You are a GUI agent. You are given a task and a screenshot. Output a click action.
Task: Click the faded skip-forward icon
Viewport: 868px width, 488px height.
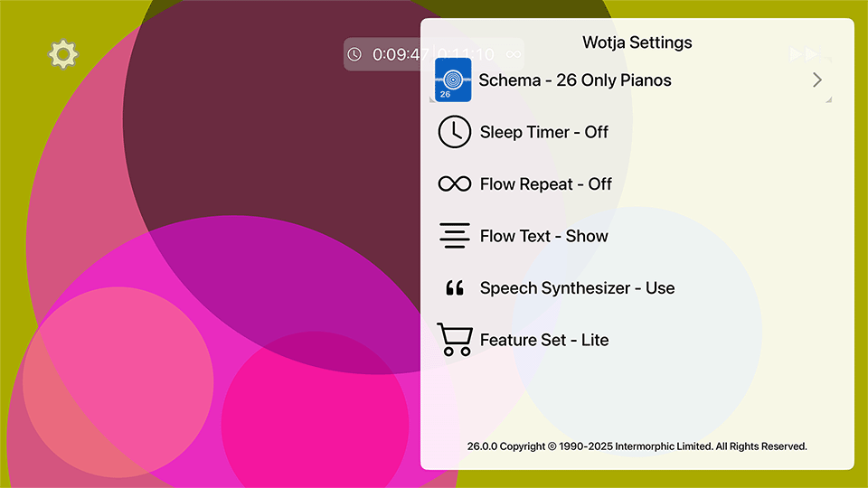tap(804, 54)
